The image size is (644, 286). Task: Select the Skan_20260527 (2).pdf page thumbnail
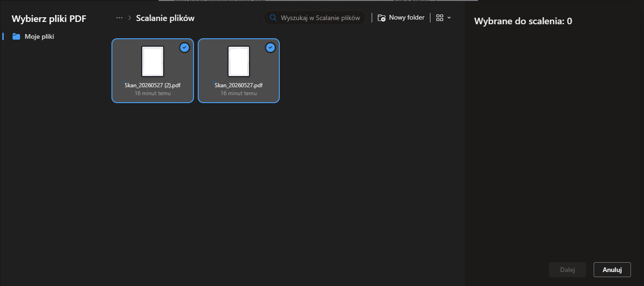(153, 61)
